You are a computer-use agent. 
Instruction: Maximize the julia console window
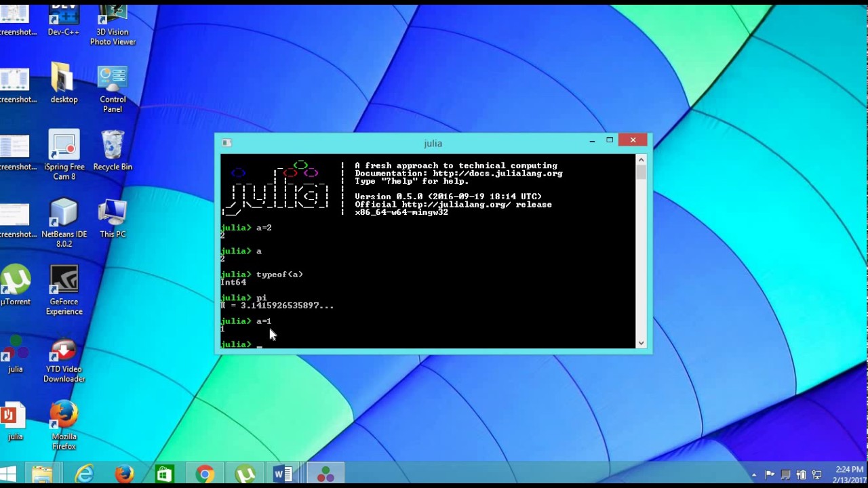pos(610,140)
